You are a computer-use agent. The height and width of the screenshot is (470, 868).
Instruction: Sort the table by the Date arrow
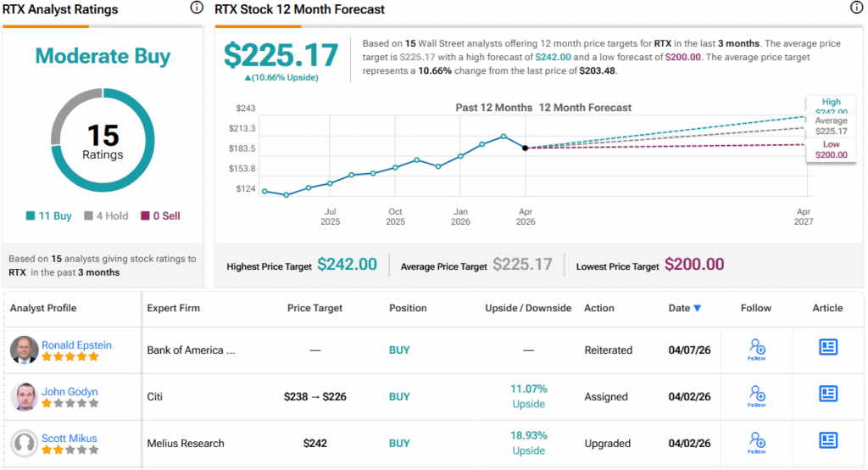697,309
